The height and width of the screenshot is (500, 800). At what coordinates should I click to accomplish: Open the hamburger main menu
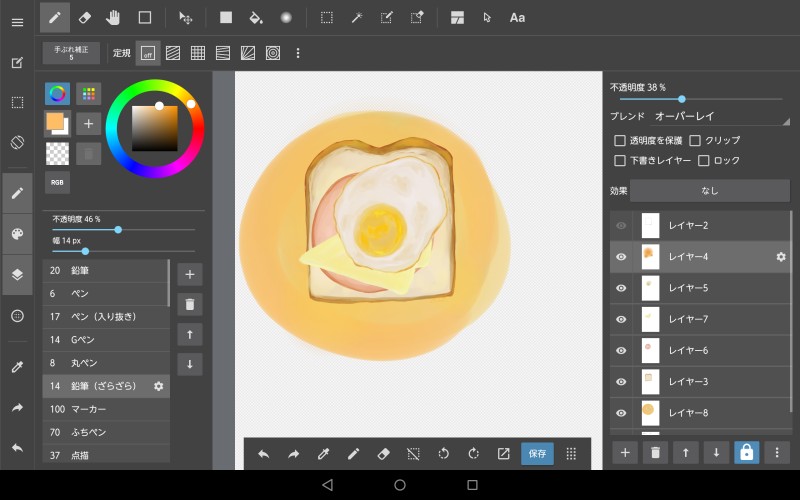point(17,22)
